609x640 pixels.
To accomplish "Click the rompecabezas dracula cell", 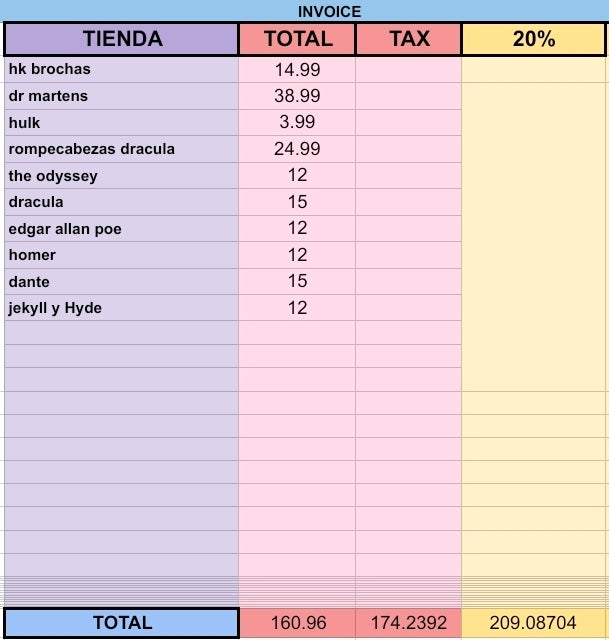I will pos(121,149).
